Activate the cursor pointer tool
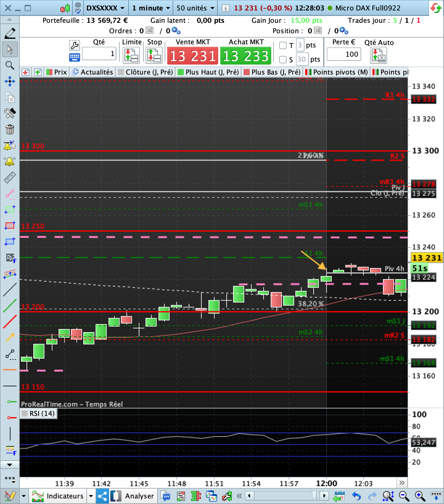The height and width of the screenshot is (504, 444). pos(10,50)
